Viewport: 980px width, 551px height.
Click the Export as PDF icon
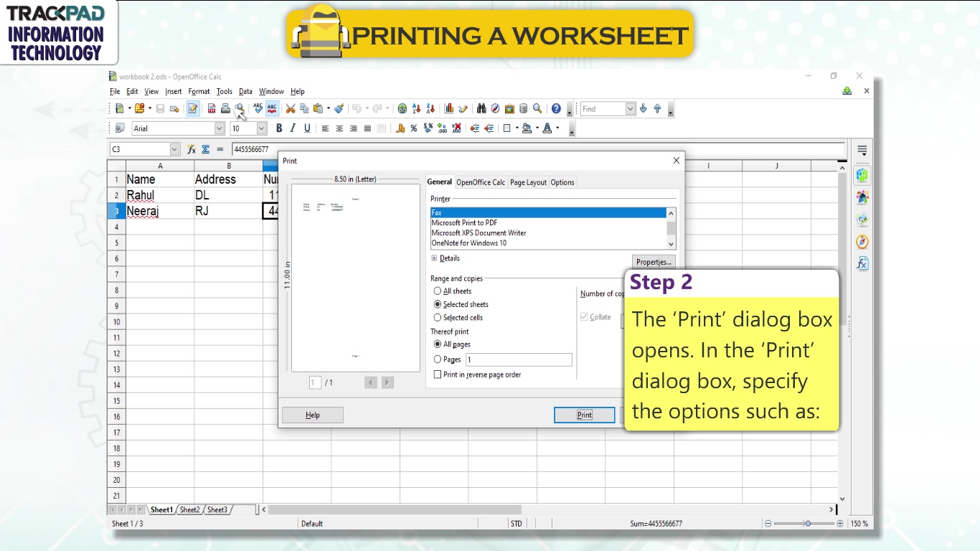point(212,108)
